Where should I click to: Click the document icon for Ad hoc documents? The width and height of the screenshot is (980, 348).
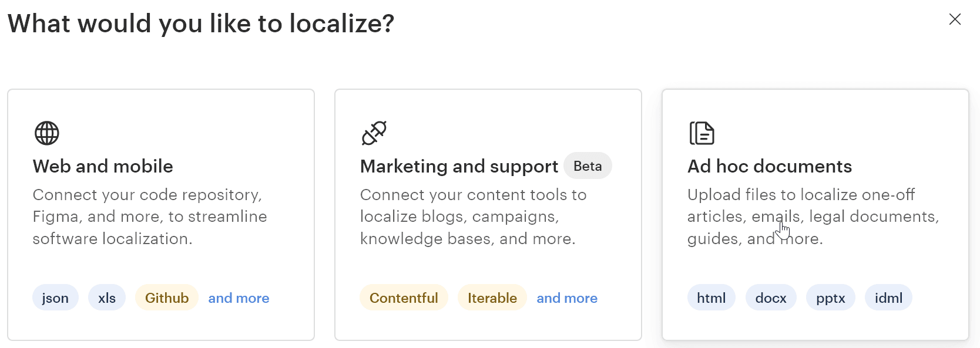coord(702,133)
